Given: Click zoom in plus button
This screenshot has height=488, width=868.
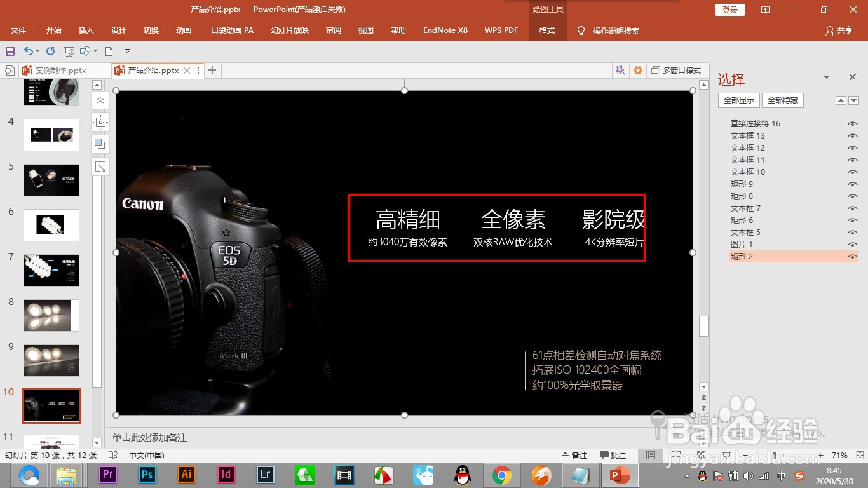Looking at the screenshot, I should coord(822,456).
